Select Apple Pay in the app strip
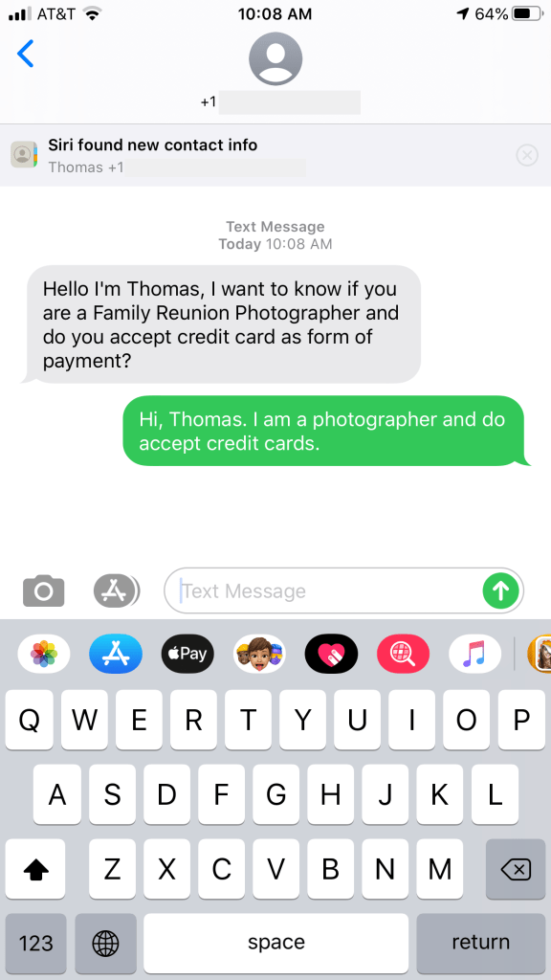Screen dimensions: 551x980 point(187,654)
